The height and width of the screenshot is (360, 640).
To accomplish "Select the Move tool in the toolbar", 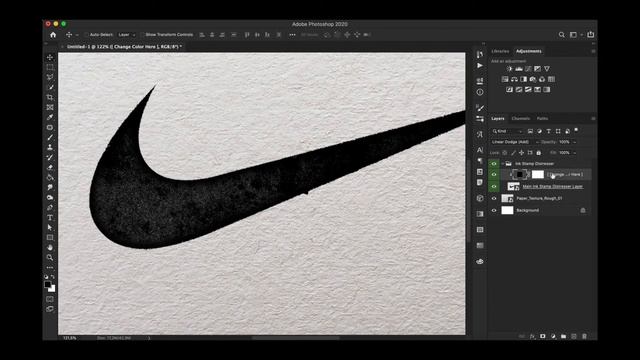I will coord(50,57).
